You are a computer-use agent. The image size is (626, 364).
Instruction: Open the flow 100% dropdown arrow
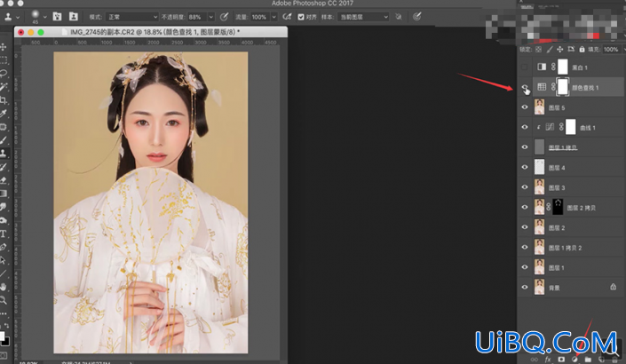coord(273,17)
